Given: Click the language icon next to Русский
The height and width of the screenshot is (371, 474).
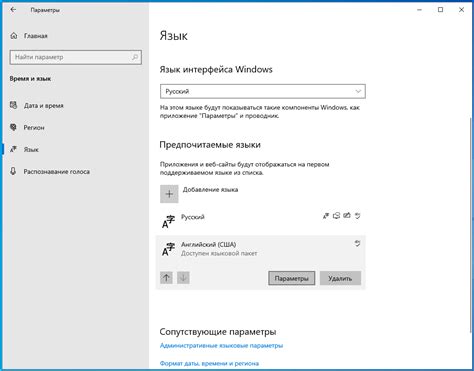Looking at the screenshot, I should [168, 222].
